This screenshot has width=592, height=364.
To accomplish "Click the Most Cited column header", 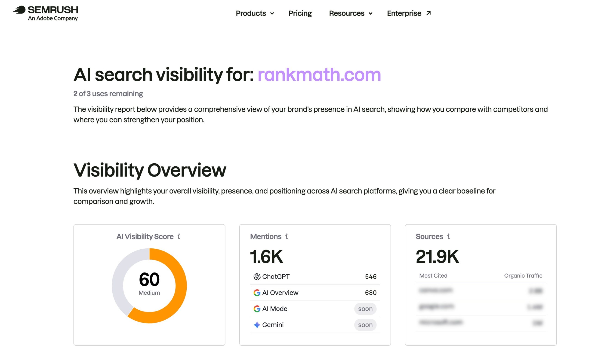I will (x=433, y=276).
